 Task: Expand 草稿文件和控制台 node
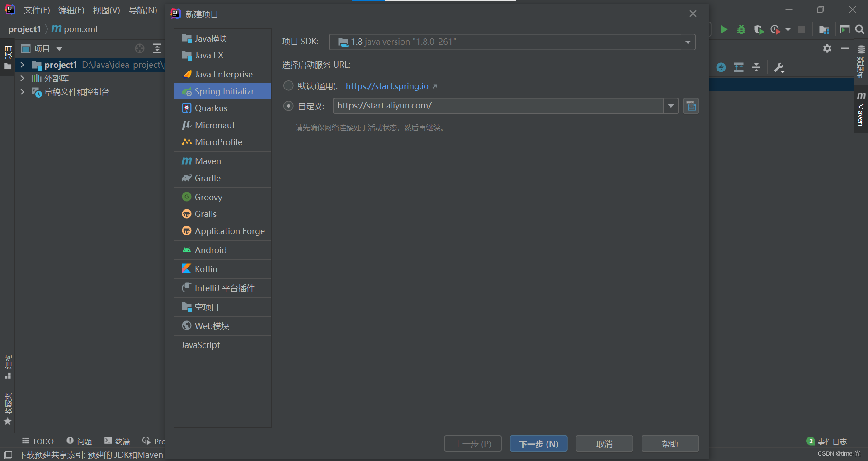(x=22, y=92)
